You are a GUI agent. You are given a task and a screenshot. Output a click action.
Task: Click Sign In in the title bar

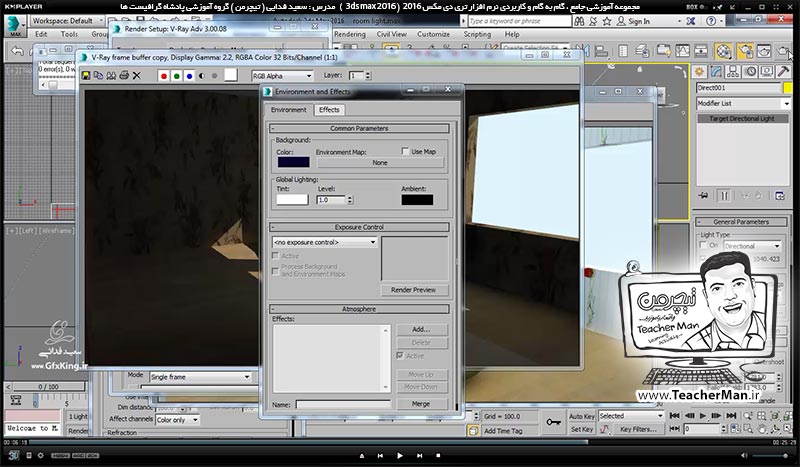639,21
